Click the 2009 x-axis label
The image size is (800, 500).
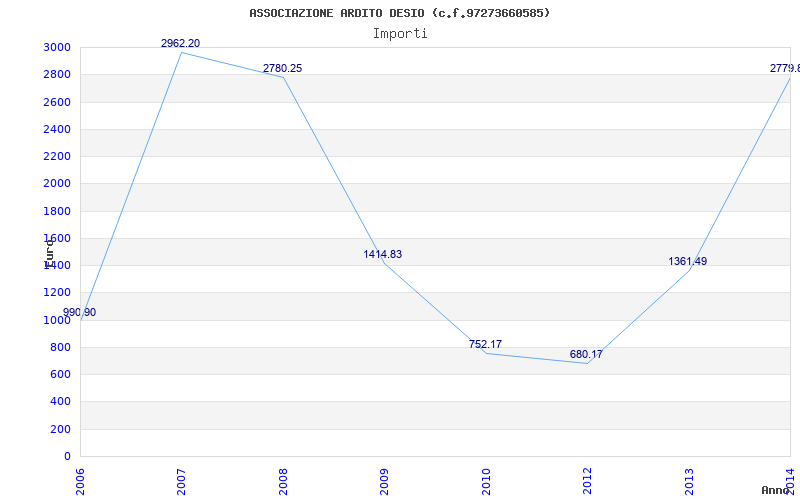(x=384, y=482)
